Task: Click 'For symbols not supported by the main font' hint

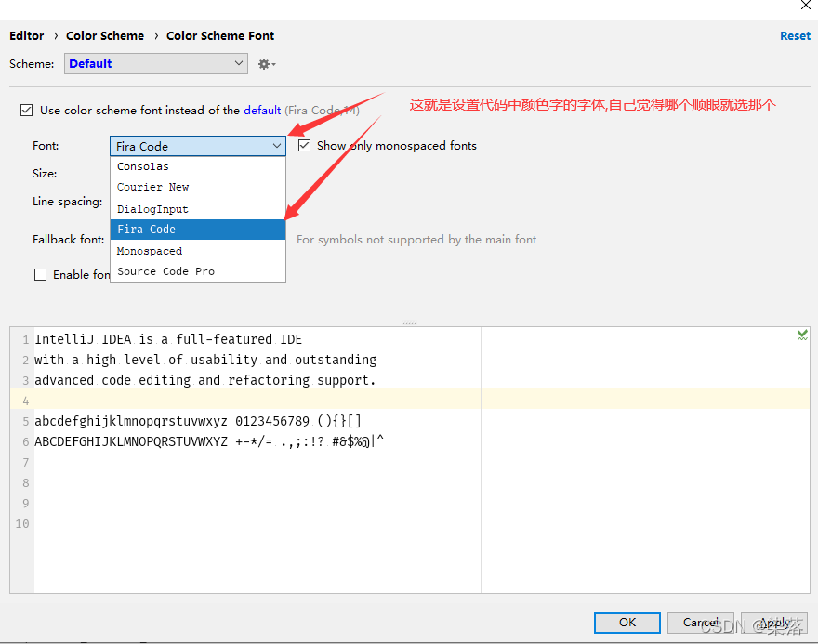Action: click(x=416, y=240)
